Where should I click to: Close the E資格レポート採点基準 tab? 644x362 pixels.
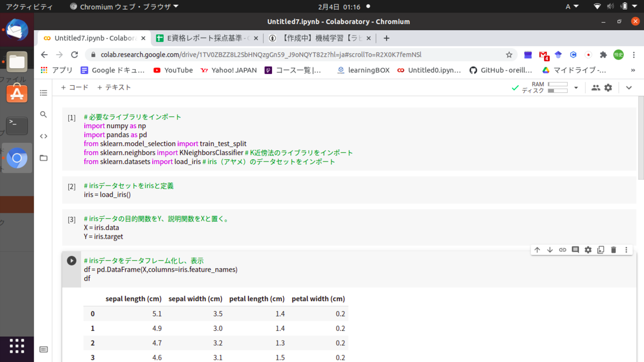(255, 38)
